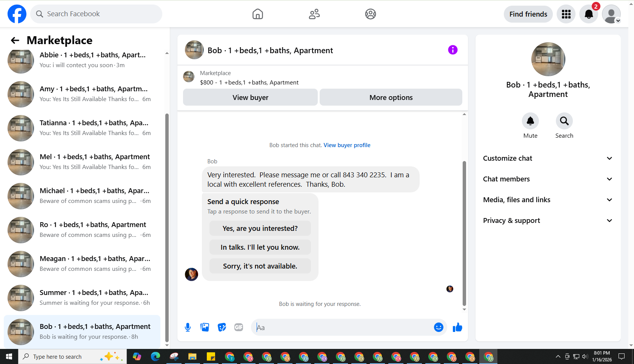Search in conversation via magnifier icon
The image size is (634, 364).
[x=564, y=121]
